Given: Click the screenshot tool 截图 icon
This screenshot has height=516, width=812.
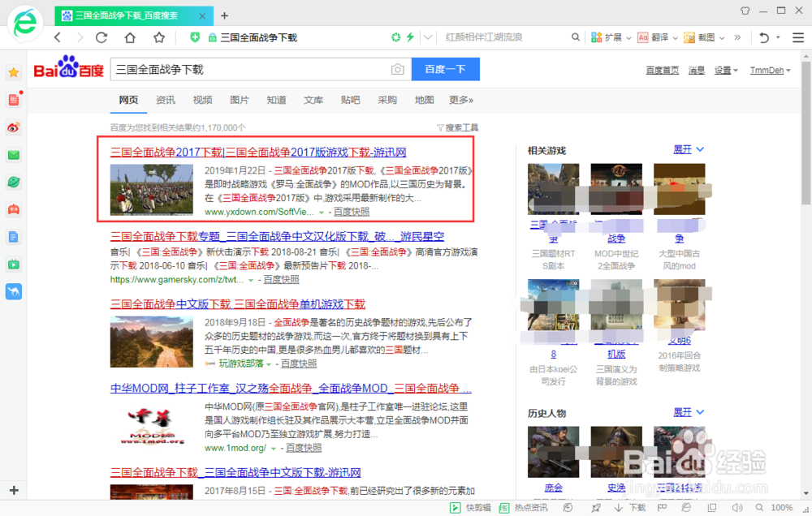Looking at the screenshot, I should 704,37.
